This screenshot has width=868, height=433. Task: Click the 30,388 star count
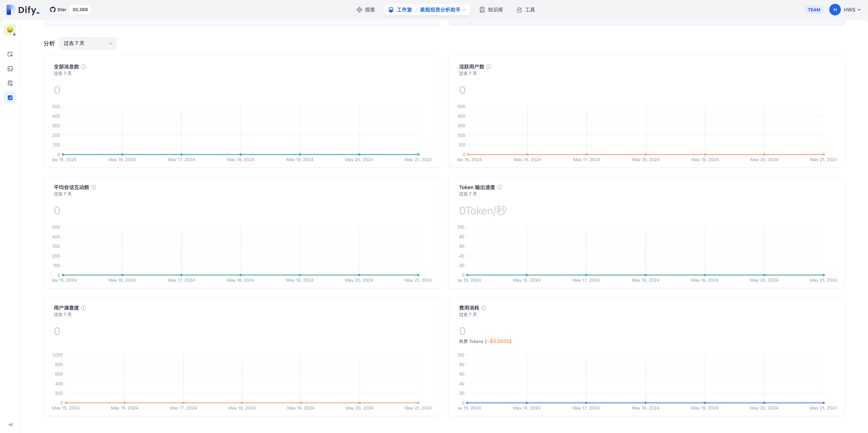click(x=80, y=10)
